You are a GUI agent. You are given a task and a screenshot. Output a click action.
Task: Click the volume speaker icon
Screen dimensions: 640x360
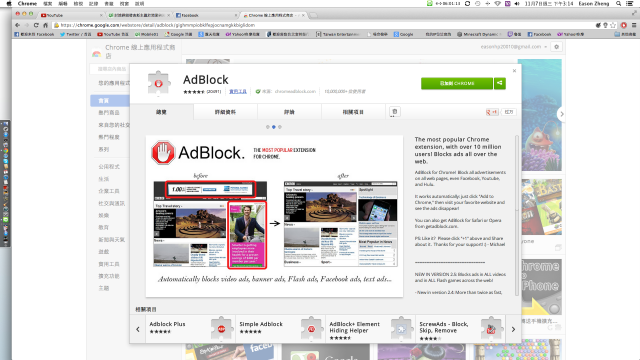(x=517, y=3)
